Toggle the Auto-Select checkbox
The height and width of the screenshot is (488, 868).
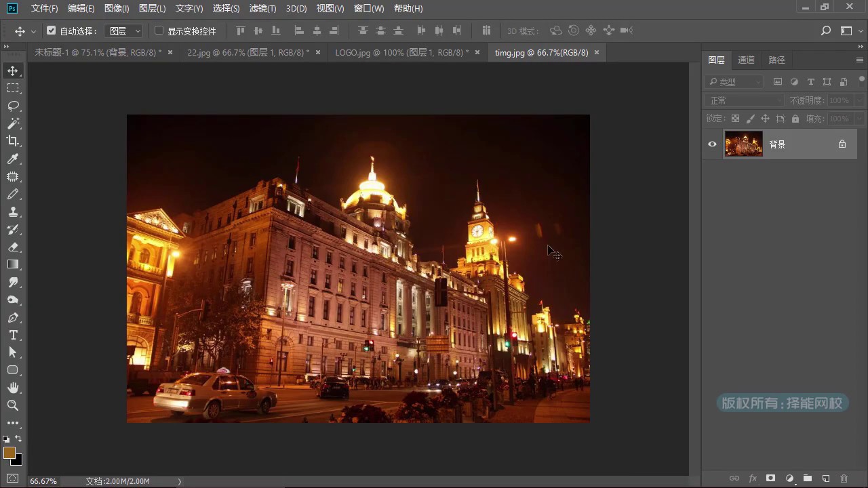51,30
